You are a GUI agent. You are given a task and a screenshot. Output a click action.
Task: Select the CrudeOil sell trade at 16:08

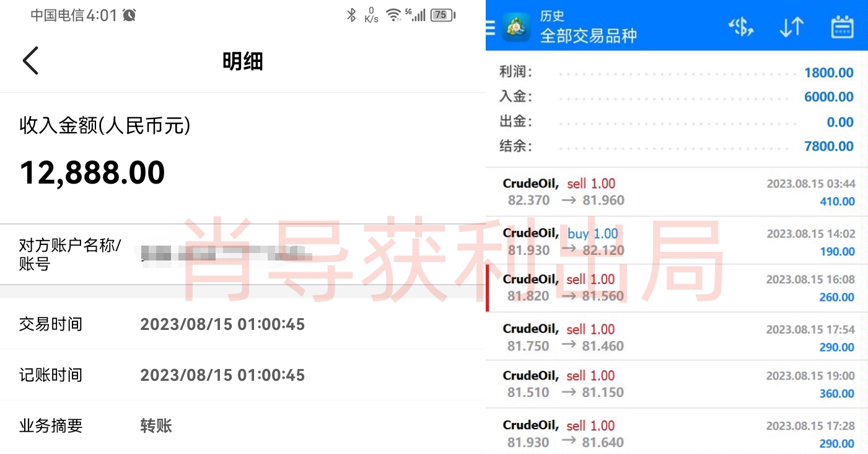pyautogui.click(x=677, y=288)
